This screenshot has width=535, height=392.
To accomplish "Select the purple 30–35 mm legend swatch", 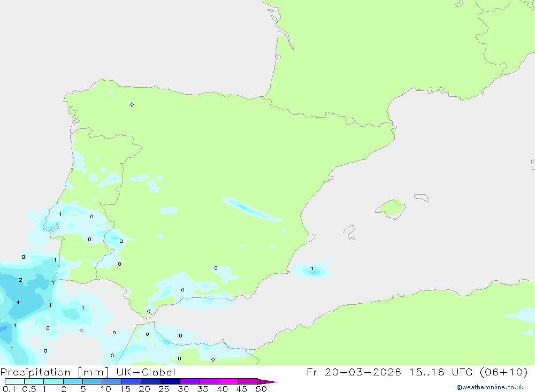I will pos(190,381).
